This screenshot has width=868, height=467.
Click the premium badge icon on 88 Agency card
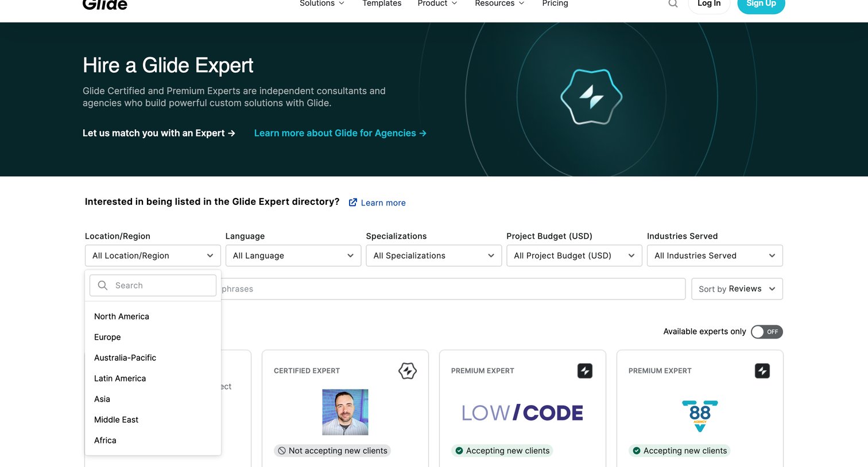click(762, 371)
